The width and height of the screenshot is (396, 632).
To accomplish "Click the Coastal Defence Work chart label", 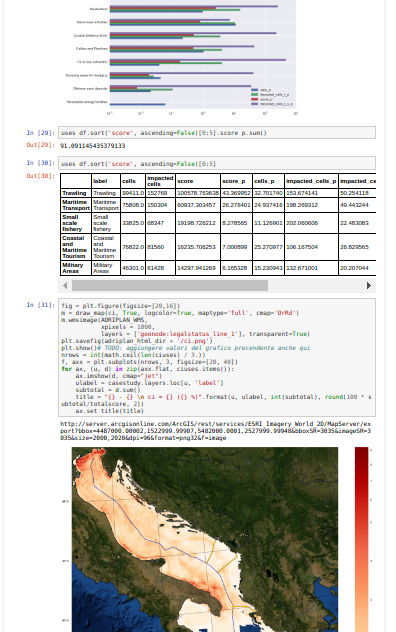I will click(x=90, y=35).
